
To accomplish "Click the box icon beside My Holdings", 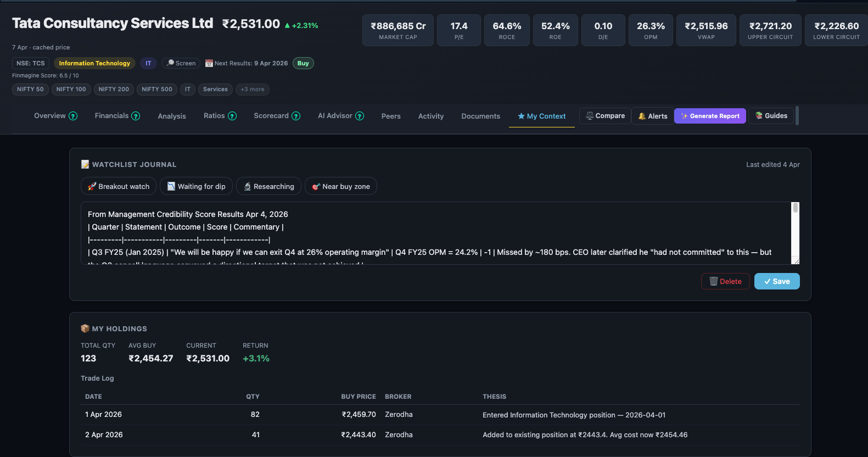I will [85, 328].
